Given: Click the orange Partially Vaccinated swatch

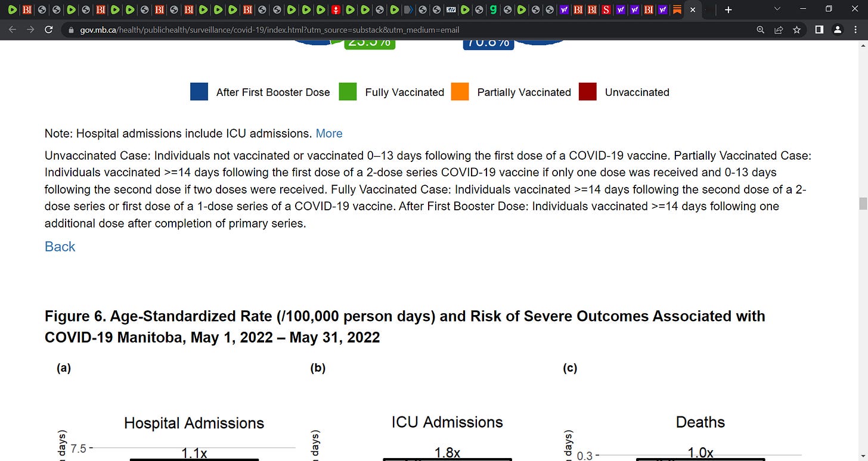Looking at the screenshot, I should tap(460, 92).
